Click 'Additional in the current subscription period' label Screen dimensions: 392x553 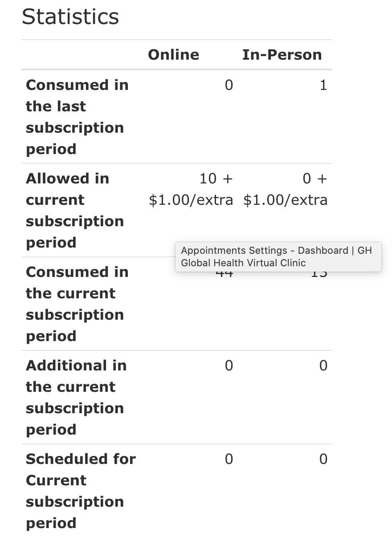[76, 397]
